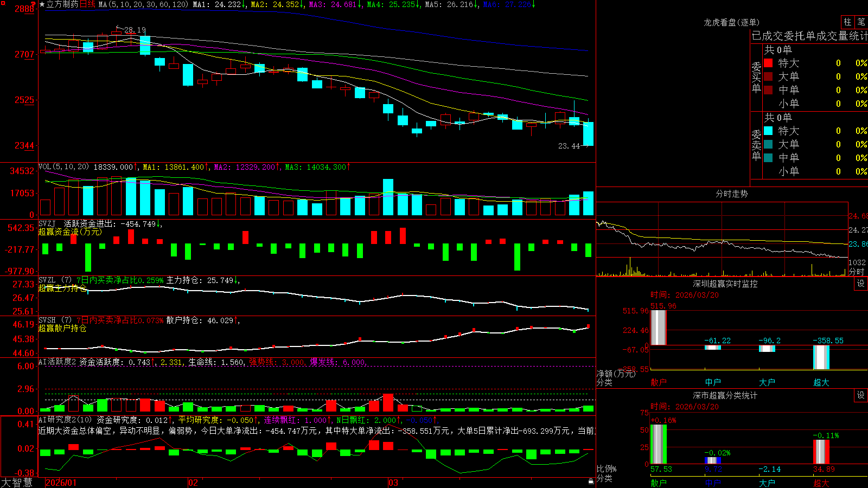Click the SVZL 主力持仓 indicator title
Viewport: 868px width, 488px height.
coord(138,280)
